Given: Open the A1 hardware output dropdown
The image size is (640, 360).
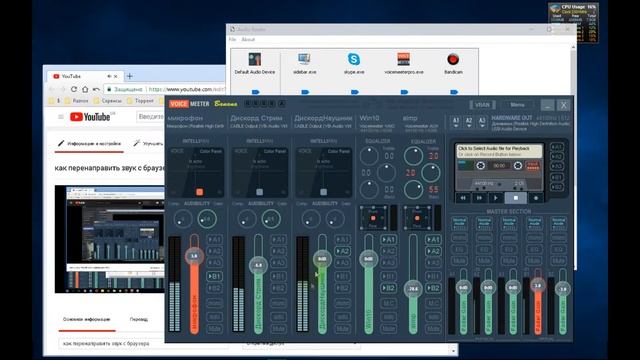Looking at the screenshot, I should [x=456, y=122].
